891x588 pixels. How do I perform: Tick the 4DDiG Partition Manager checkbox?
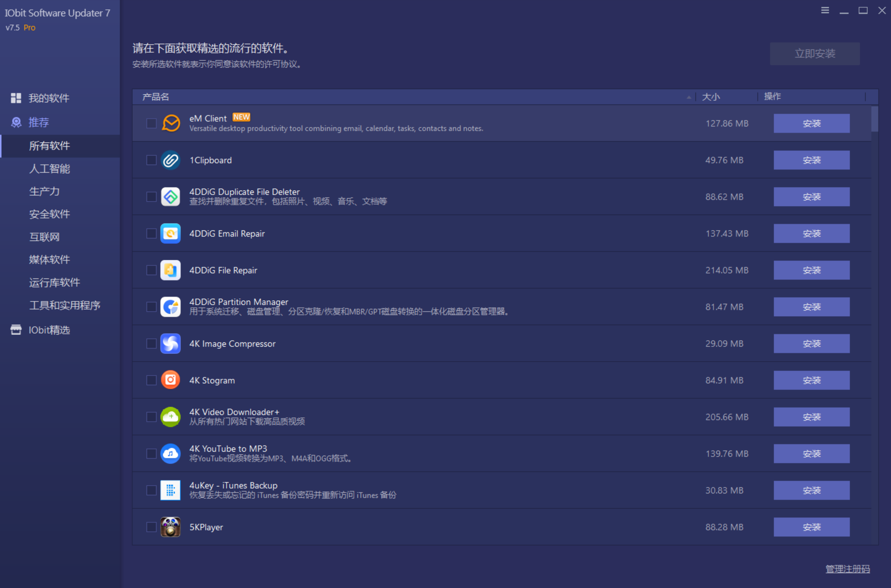click(x=151, y=307)
